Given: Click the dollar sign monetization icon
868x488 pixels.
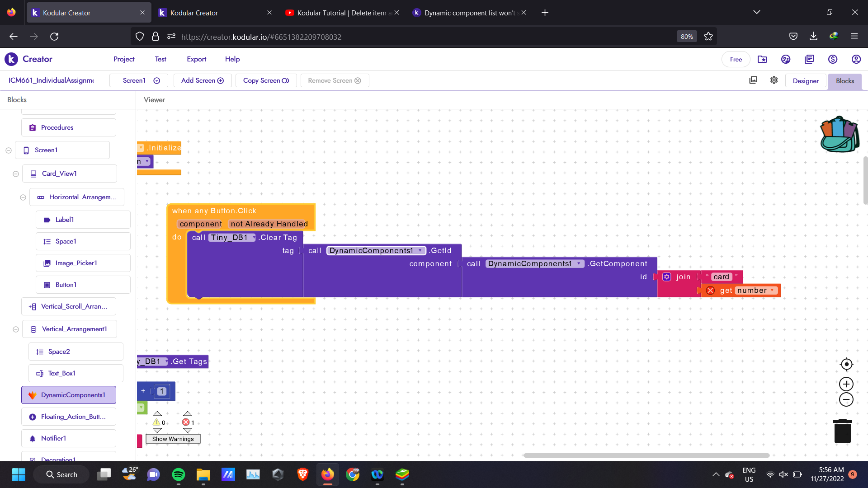Looking at the screenshot, I should point(833,59).
